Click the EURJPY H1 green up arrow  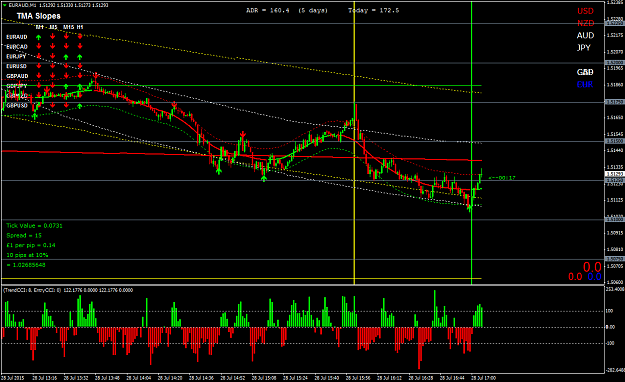(x=80, y=57)
